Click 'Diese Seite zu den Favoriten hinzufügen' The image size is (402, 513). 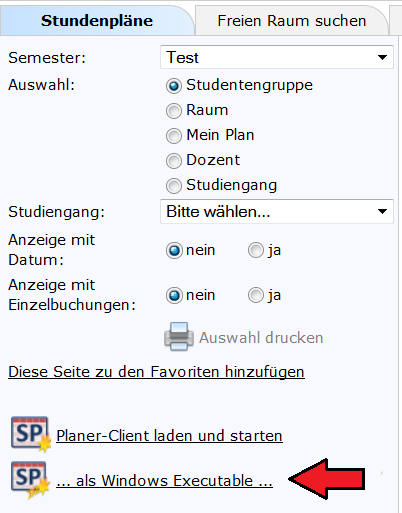[x=156, y=372]
